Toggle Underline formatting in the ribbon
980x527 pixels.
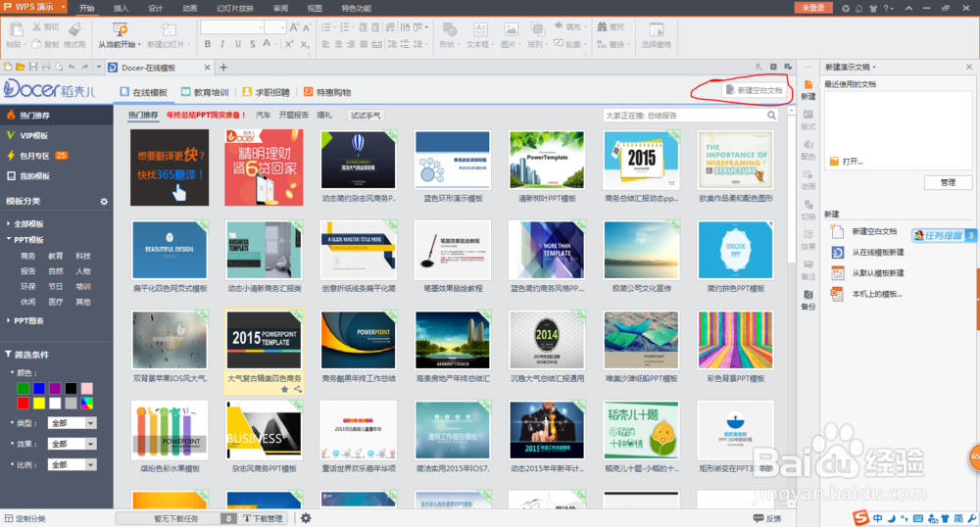pyautogui.click(x=237, y=44)
